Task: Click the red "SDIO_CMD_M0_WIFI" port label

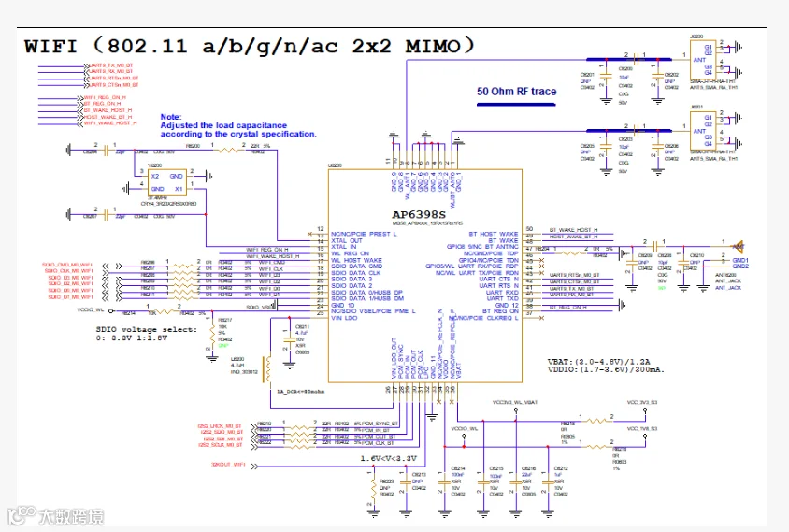Action: (67, 265)
